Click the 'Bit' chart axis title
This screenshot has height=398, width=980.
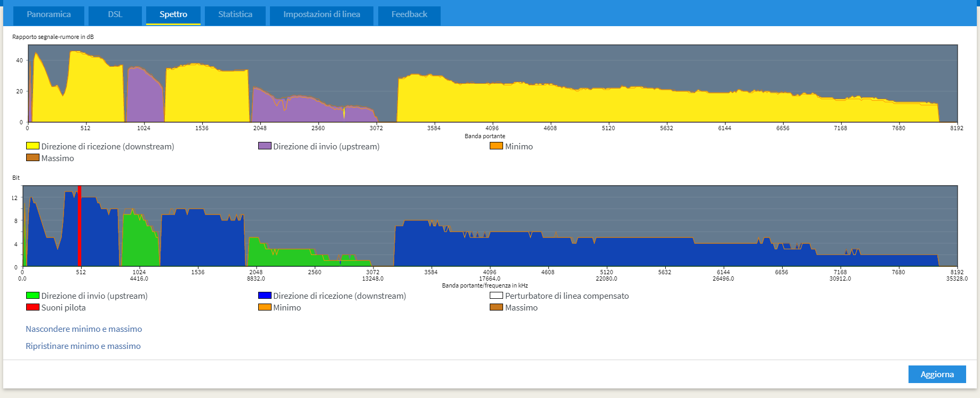(x=16, y=178)
